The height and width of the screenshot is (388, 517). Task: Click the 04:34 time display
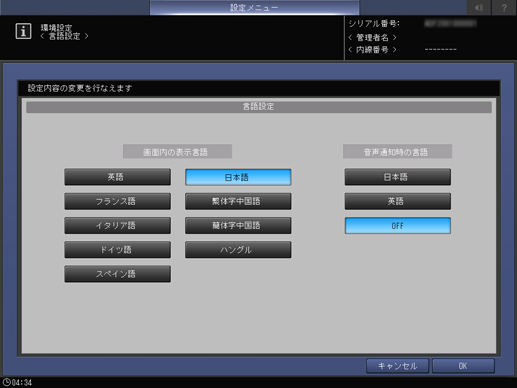coord(22,382)
